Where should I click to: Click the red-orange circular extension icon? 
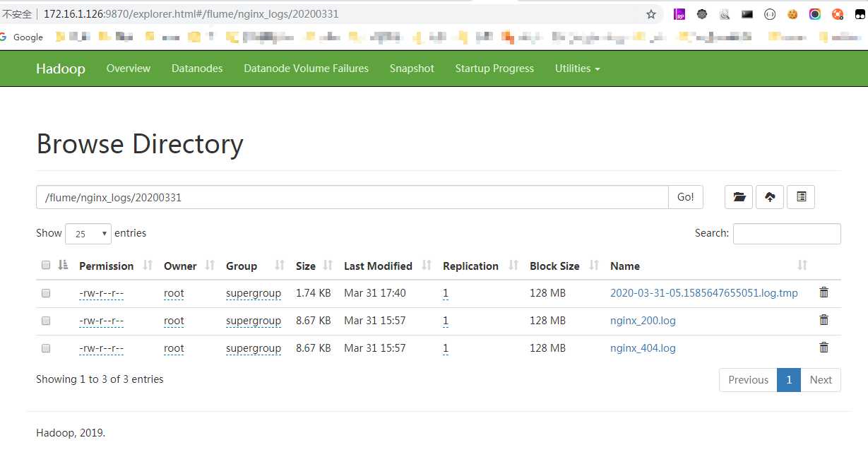point(838,14)
